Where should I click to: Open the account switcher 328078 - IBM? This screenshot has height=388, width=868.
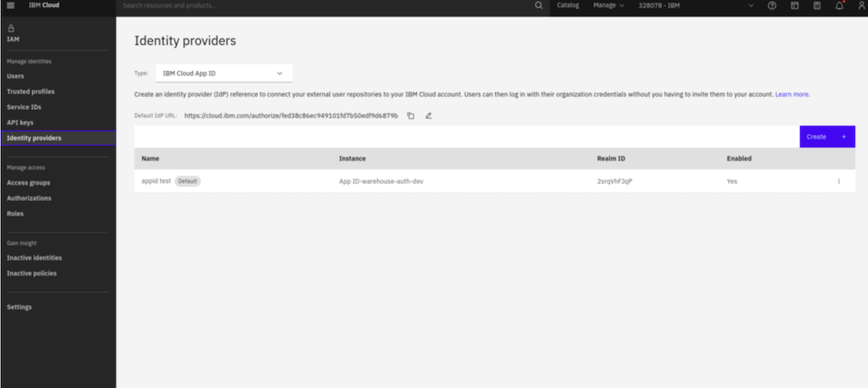[696, 6]
